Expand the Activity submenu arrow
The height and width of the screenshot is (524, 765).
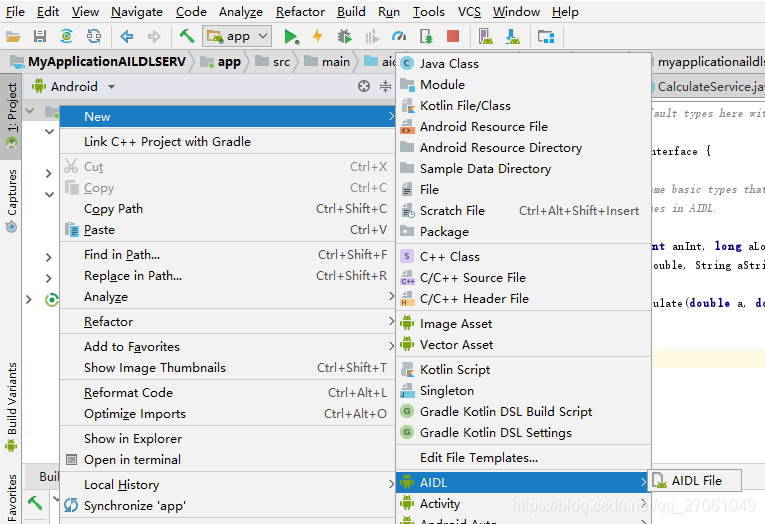(x=644, y=503)
